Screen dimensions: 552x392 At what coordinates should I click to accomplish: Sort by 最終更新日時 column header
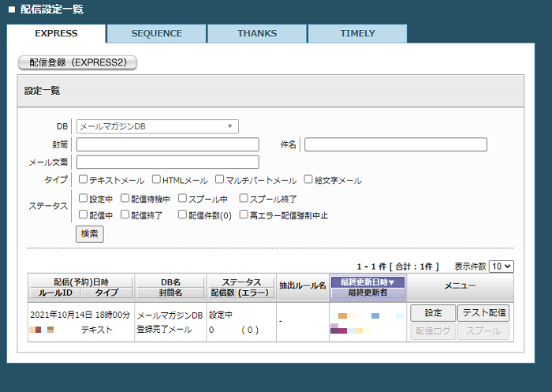(367, 282)
